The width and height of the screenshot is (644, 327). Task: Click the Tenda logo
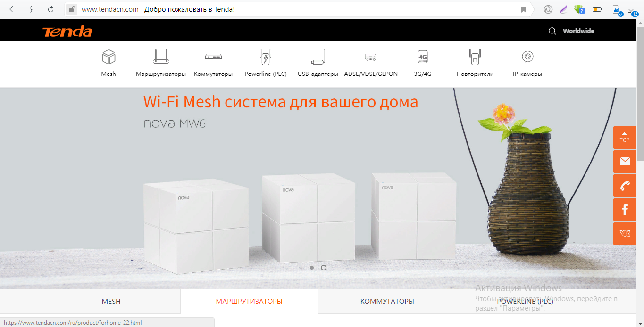click(67, 32)
